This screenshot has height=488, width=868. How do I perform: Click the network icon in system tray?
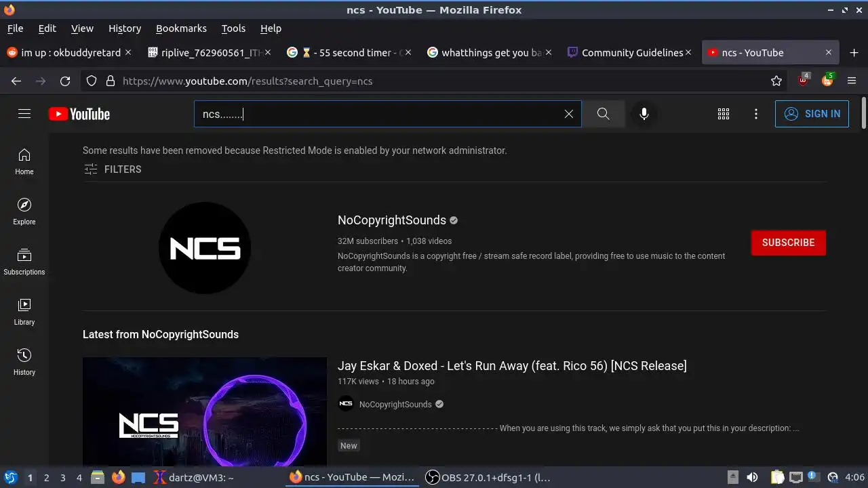coord(796,477)
